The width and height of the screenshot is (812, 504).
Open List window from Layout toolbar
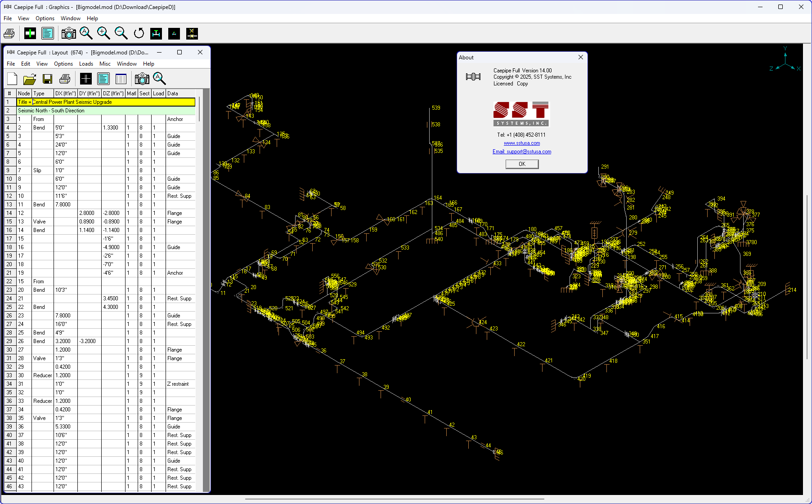point(103,79)
